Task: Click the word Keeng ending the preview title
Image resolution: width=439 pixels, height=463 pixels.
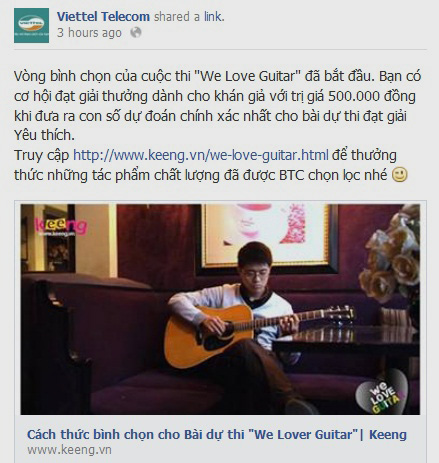Action: 388,434
